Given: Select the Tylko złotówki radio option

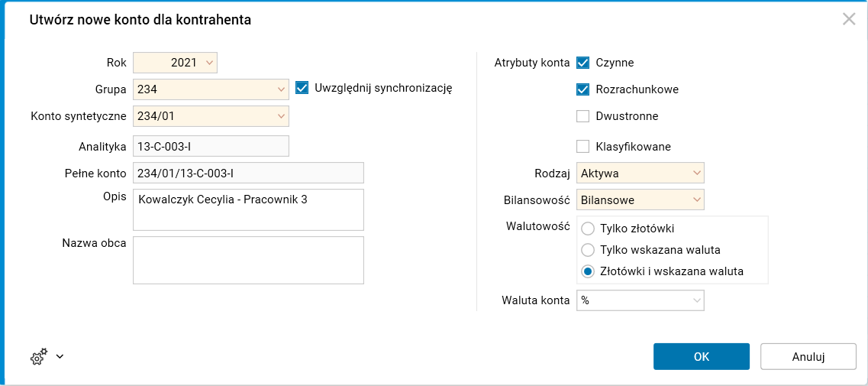Looking at the screenshot, I should pos(588,229).
